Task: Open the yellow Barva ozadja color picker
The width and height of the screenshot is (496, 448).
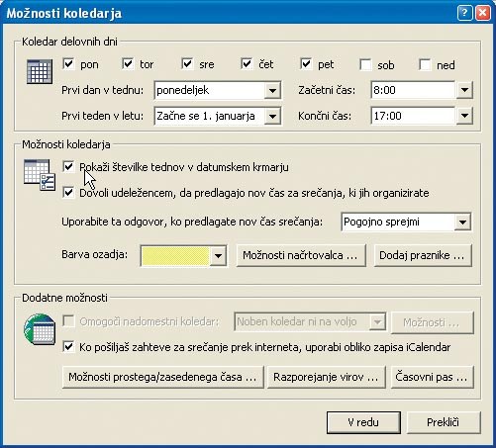Action: point(183,255)
